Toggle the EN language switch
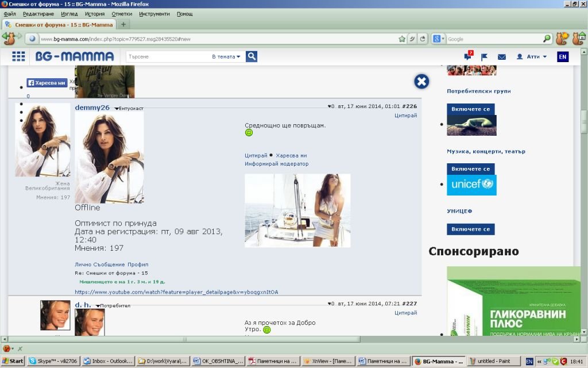Screen dimensions: 588x368 point(563,56)
